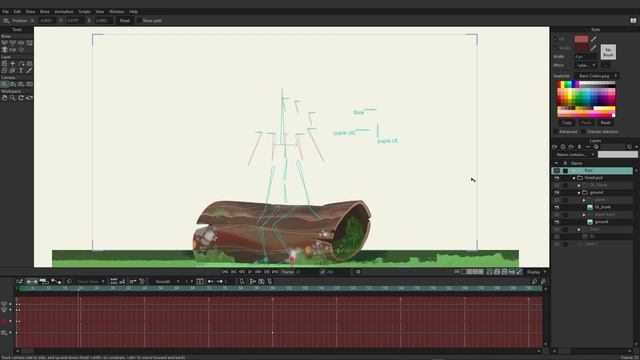This screenshot has height=360, width=640.
Task: Open the Bone menu
Action: tap(44, 11)
